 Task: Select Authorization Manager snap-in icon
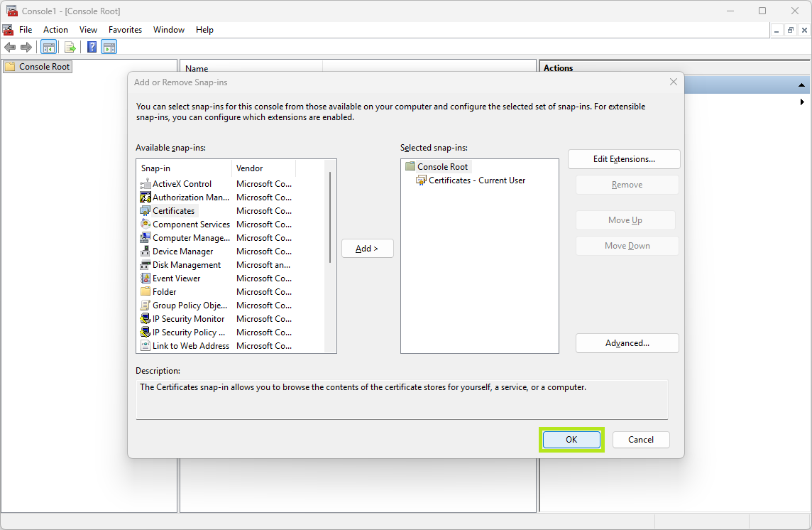[x=146, y=197]
